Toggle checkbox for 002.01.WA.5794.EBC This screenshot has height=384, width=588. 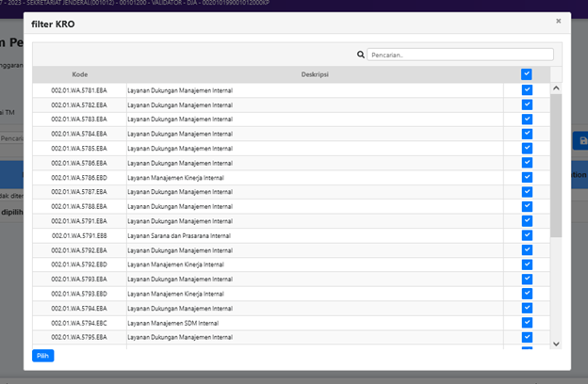[x=527, y=323]
